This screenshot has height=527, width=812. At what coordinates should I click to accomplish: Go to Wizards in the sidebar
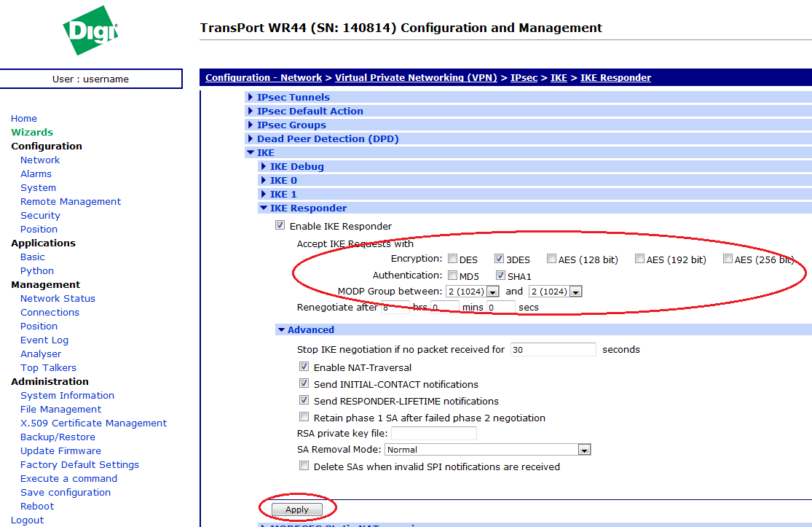32,132
